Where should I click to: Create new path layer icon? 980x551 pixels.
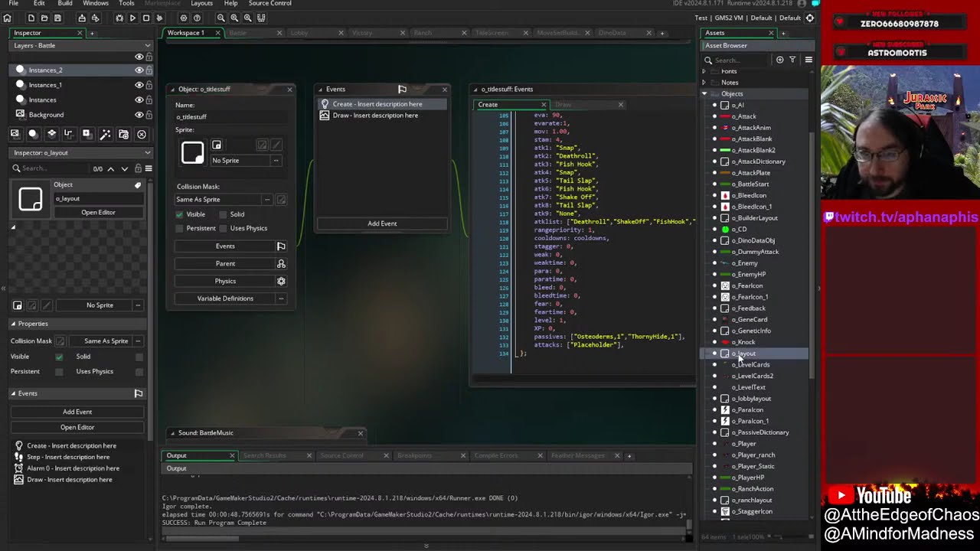pyautogui.click(x=69, y=134)
